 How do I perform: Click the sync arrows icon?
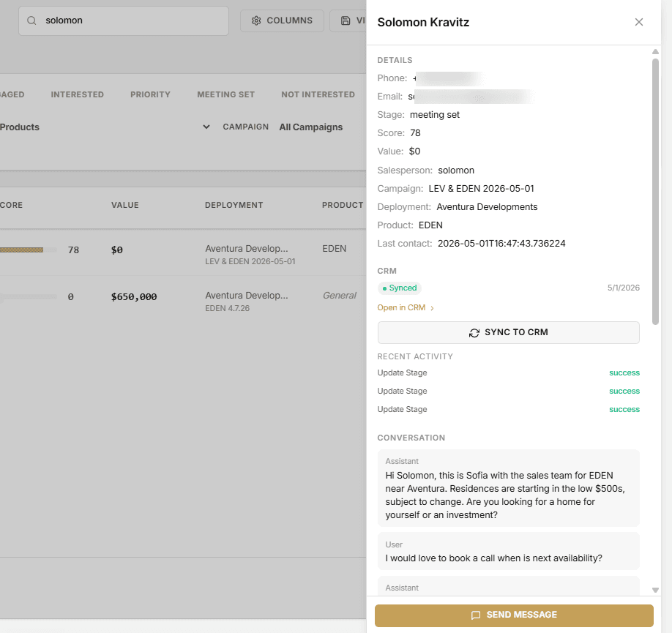click(x=474, y=333)
